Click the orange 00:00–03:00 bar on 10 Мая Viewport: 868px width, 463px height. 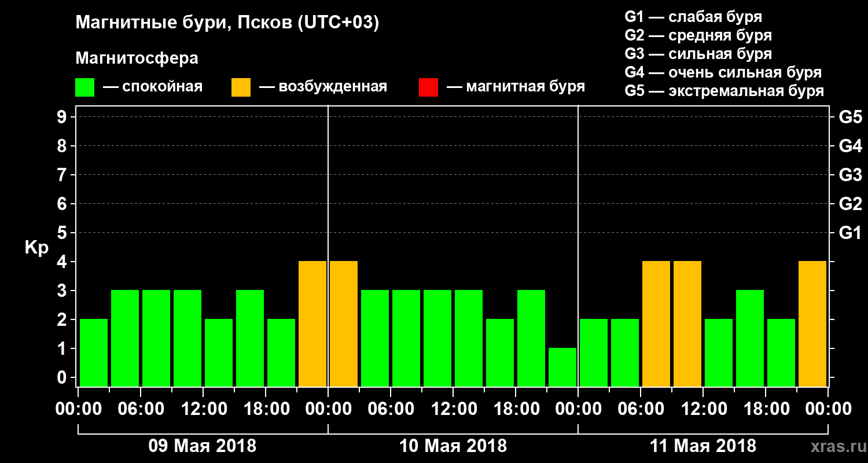(344, 324)
